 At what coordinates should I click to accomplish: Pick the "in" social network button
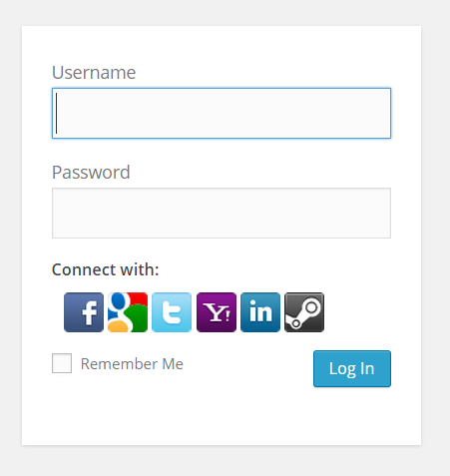(260, 312)
